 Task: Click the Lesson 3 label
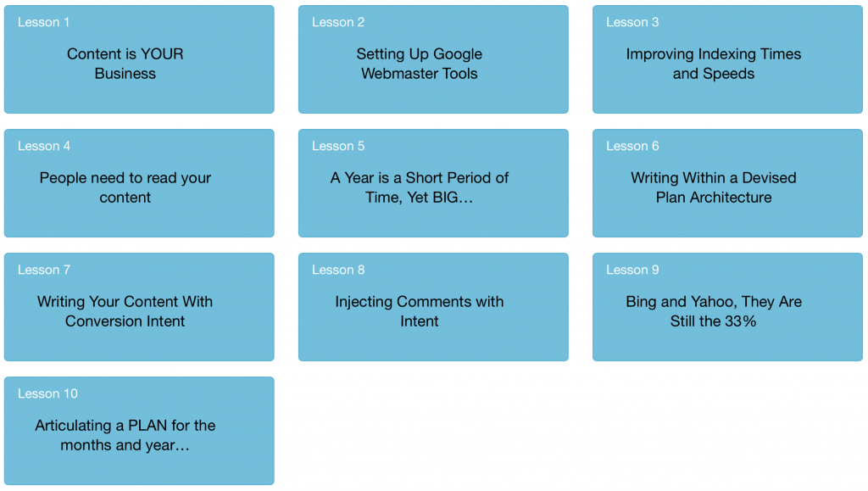click(632, 22)
